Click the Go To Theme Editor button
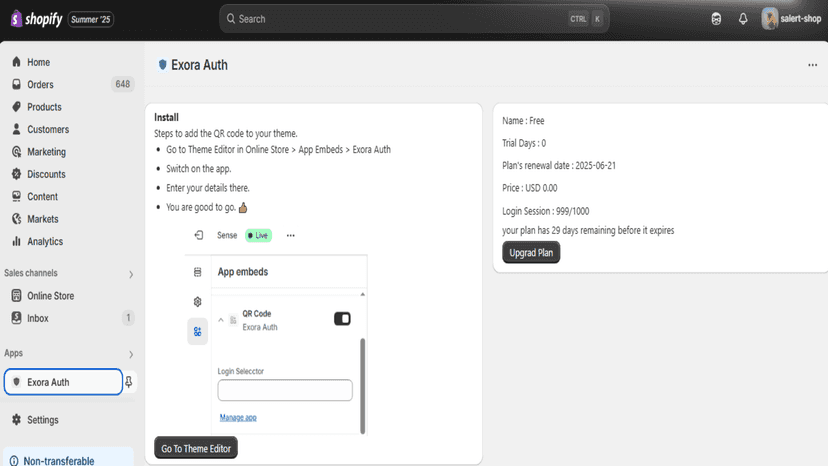The image size is (828, 466). [x=196, y=448]
